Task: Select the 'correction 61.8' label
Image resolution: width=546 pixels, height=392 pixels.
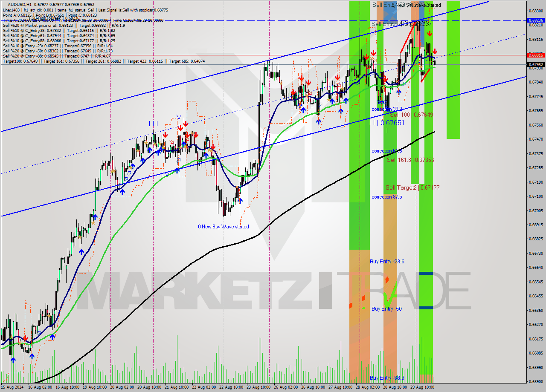Action: point(387,151)
